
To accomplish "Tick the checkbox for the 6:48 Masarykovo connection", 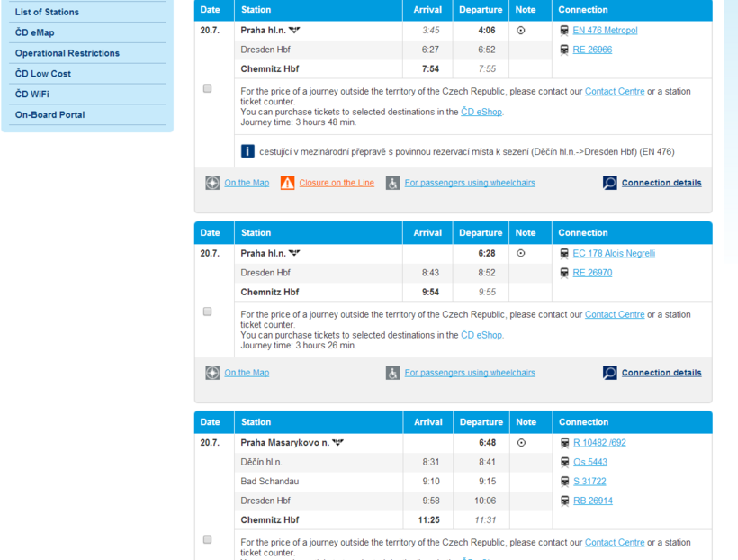I will [207, 540].
